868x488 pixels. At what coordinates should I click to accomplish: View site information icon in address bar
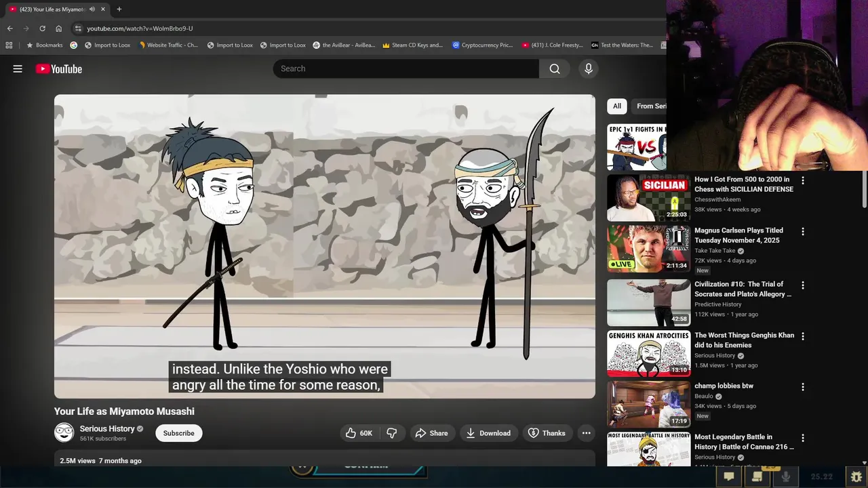78,28
